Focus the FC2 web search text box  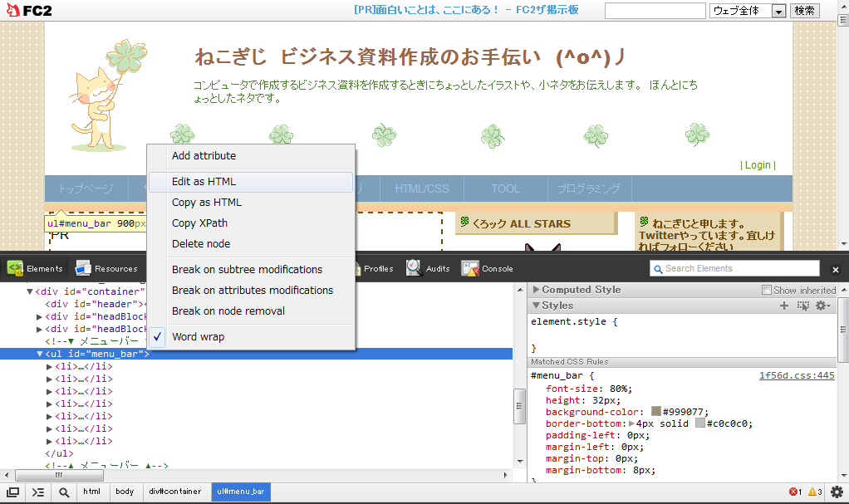pos(655,10)
